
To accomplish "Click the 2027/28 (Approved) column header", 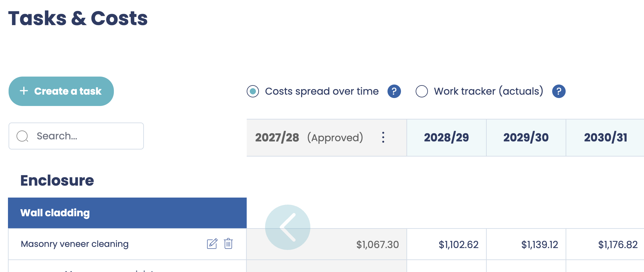I will (x=309, y=138).
